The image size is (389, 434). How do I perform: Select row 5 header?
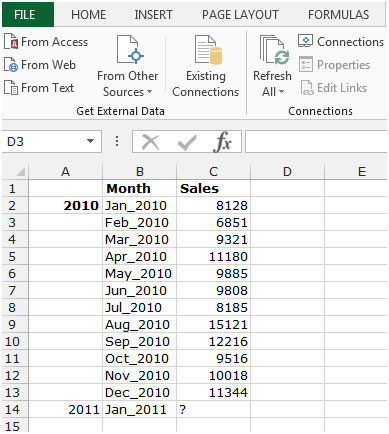tap(15, 256)
